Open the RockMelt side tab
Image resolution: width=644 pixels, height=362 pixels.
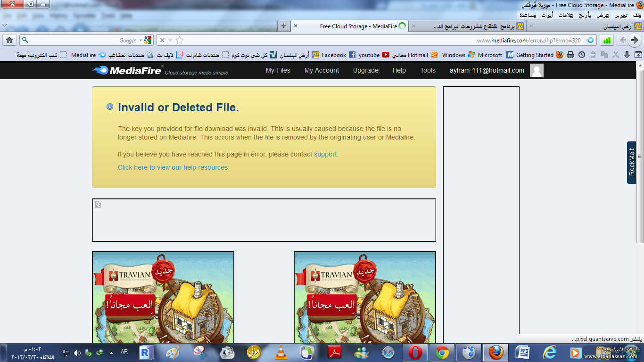pyautogui.click(x=632, y=162)
